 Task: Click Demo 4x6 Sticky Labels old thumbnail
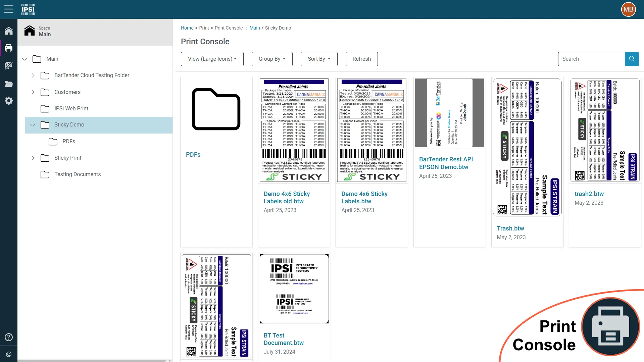coord(294,130)
